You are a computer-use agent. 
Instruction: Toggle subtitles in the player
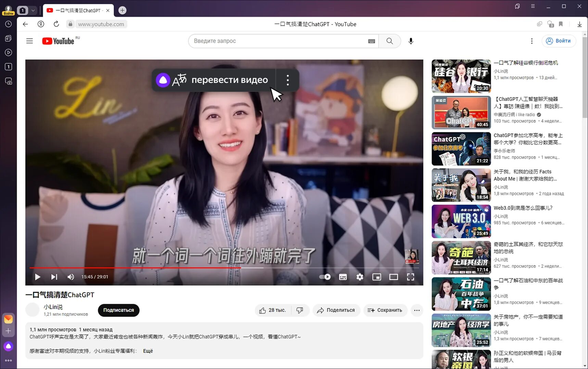343,277
